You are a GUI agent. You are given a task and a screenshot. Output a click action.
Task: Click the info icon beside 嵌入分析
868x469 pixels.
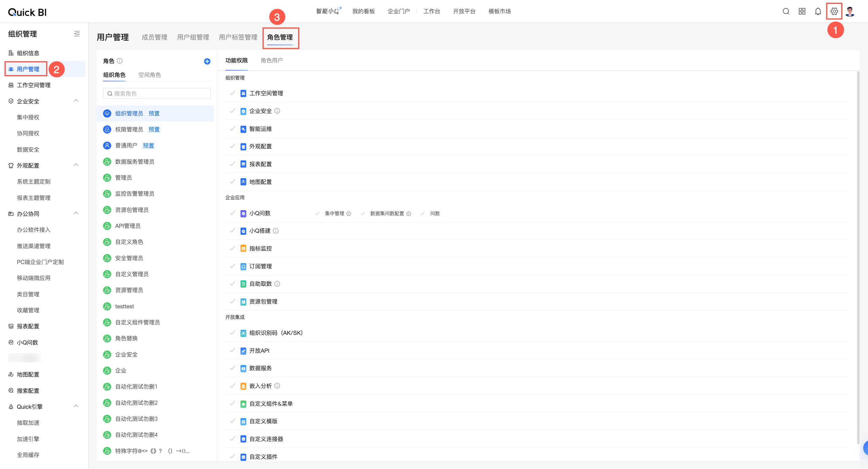(x=277, y=386)
